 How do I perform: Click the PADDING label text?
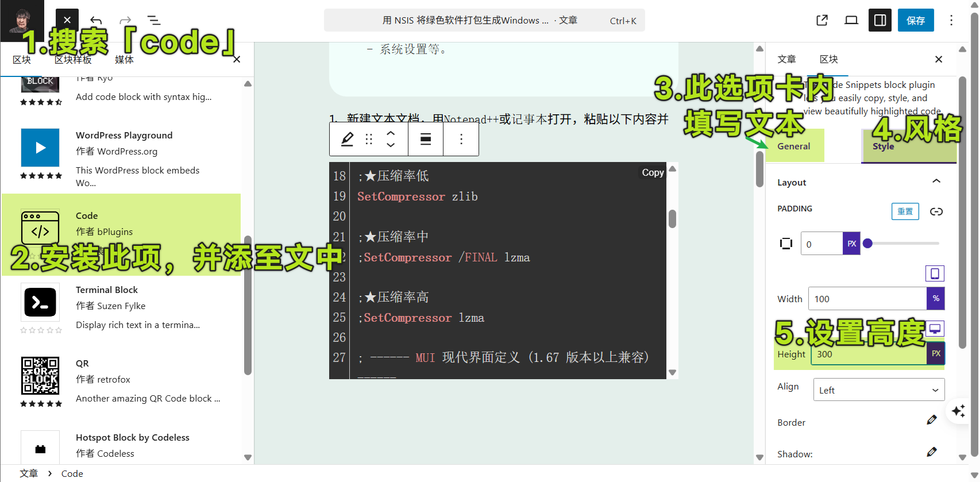[794, 209]
